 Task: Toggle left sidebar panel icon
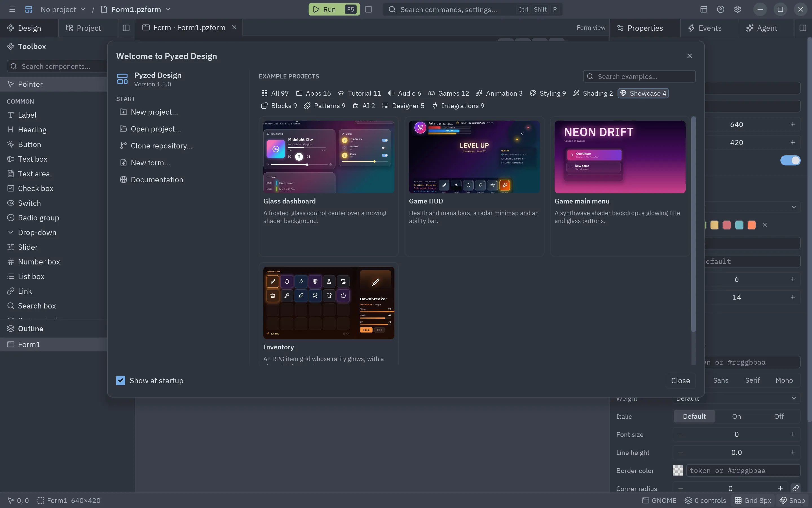click(x=126, y=28)
